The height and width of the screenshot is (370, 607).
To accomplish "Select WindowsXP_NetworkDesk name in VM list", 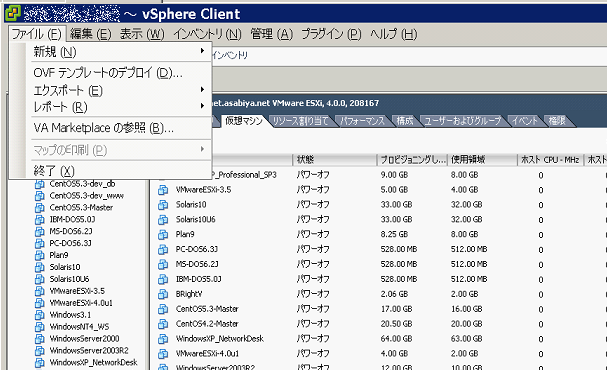I will pyautogui.click(x=219, y=339).
